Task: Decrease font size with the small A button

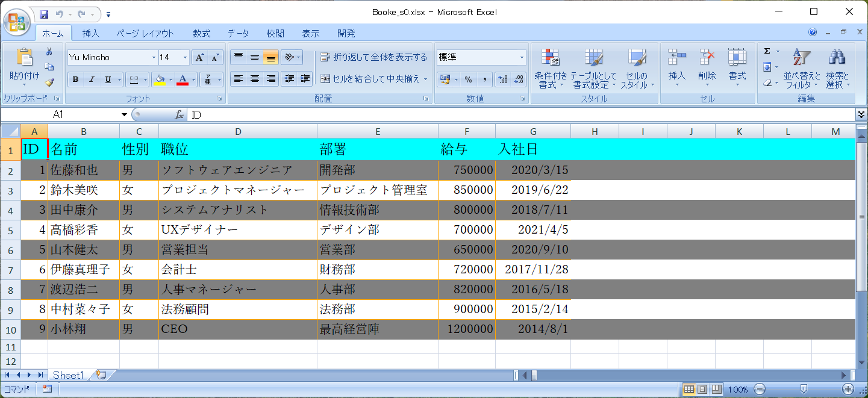Action: (216, 58)
